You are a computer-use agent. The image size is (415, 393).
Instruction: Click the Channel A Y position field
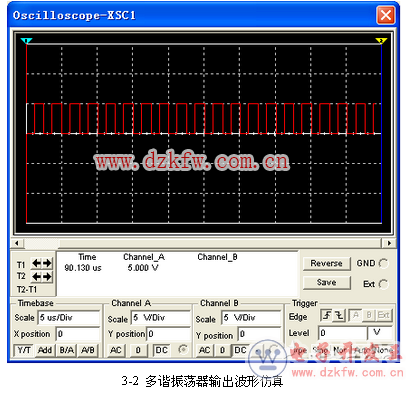168,334
